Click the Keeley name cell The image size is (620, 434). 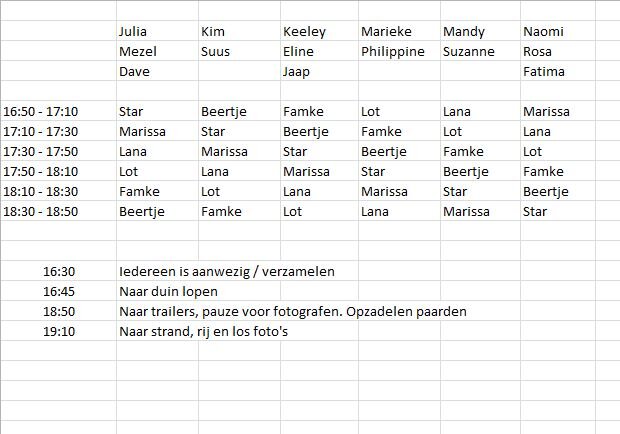coord(319,31)
